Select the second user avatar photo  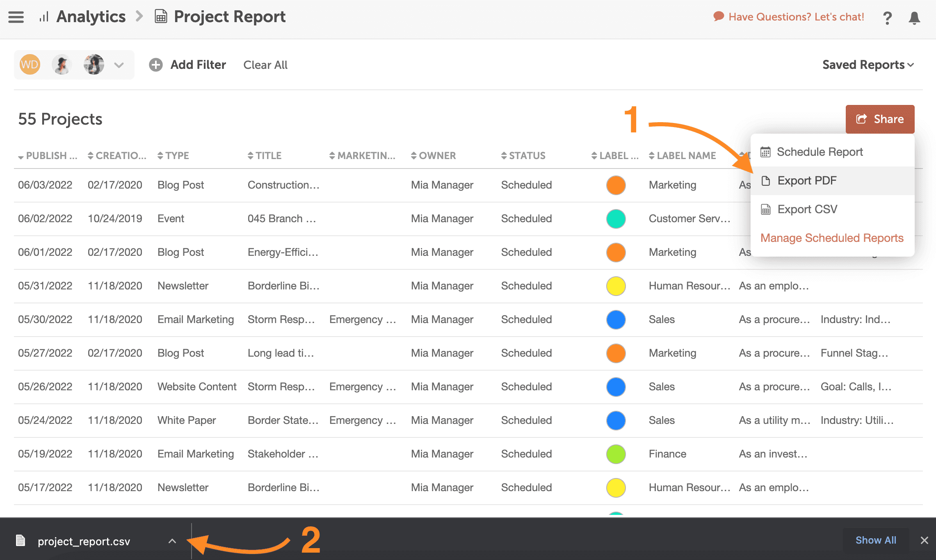[x=62, y=64]
